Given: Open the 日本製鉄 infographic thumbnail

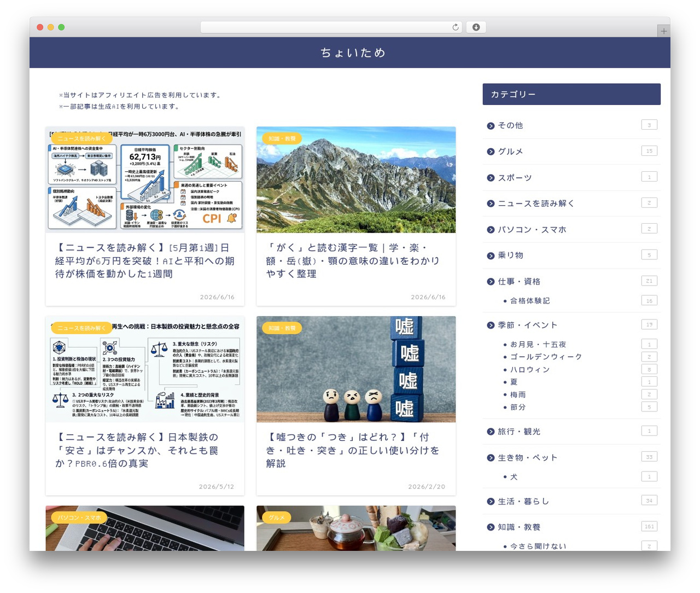Looking at the screenshot, I should 145,369.
